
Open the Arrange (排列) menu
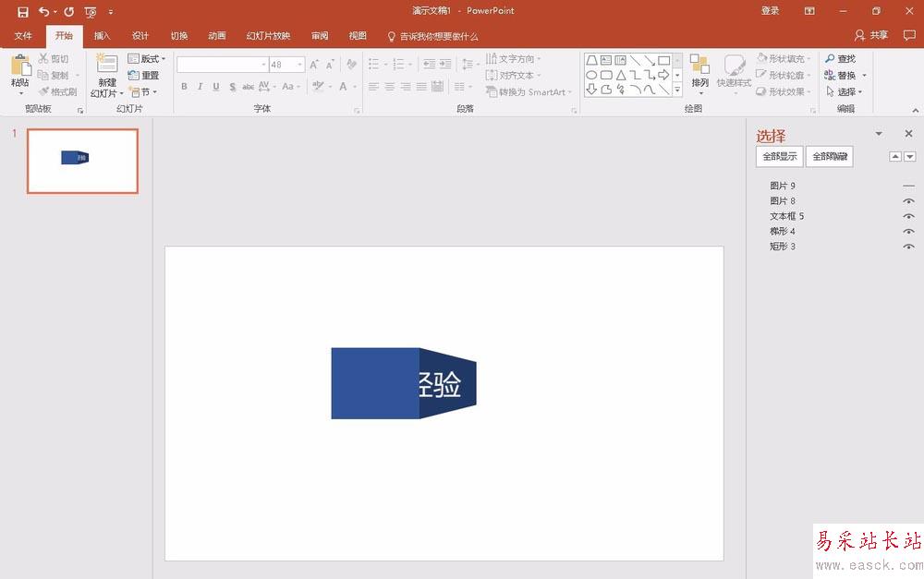pyautogui.click(x=700, y=74)
